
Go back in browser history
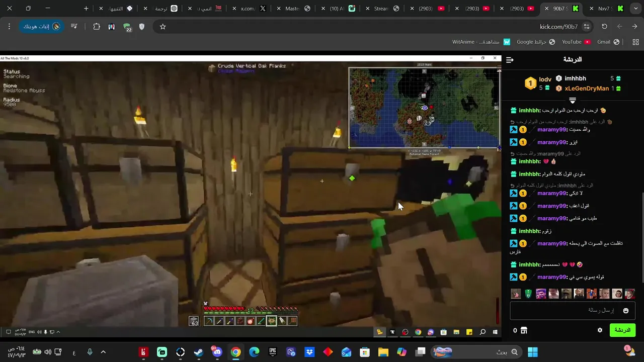[634, 27]
